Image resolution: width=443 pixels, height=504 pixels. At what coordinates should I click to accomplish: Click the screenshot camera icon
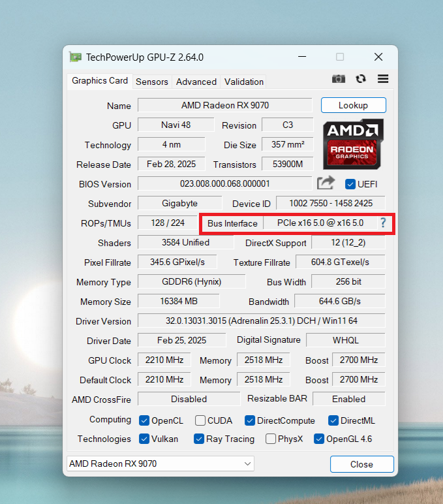[x=338, y=79]
